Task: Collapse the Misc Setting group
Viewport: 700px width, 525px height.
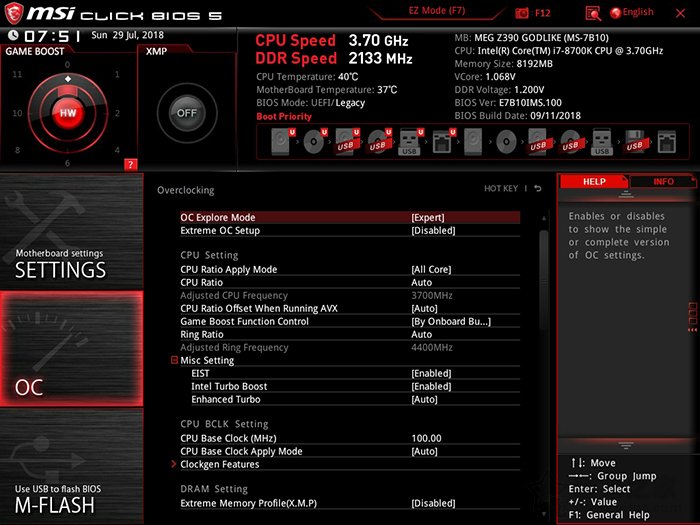Action: [x=175, y=360]
